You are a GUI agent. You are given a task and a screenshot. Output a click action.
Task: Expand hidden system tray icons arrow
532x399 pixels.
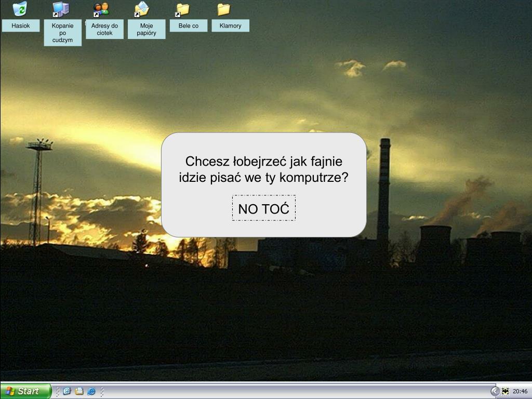click(x=495, y=392)
